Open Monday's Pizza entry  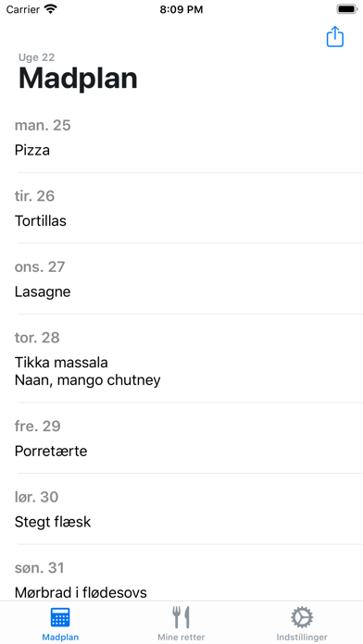[181, 138]
